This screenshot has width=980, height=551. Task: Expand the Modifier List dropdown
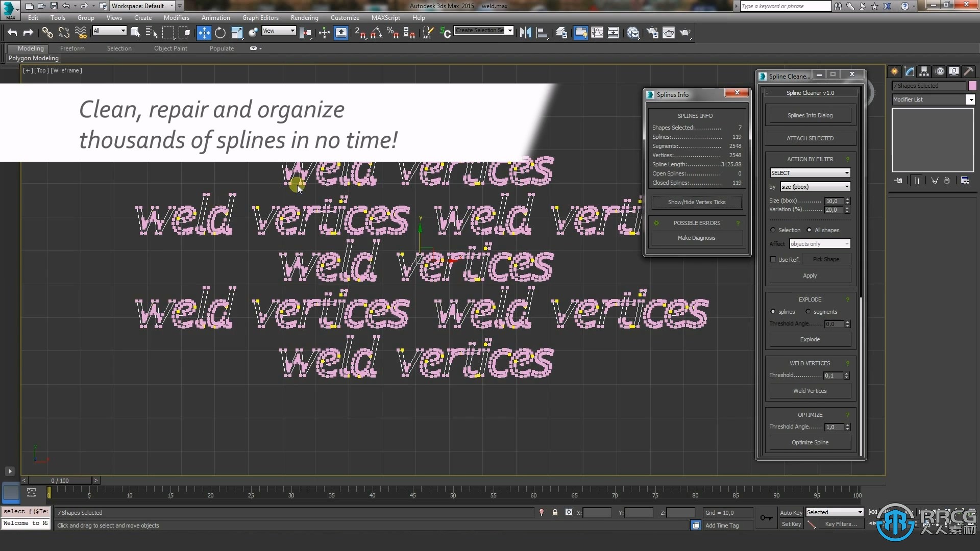tap(971, 99)
